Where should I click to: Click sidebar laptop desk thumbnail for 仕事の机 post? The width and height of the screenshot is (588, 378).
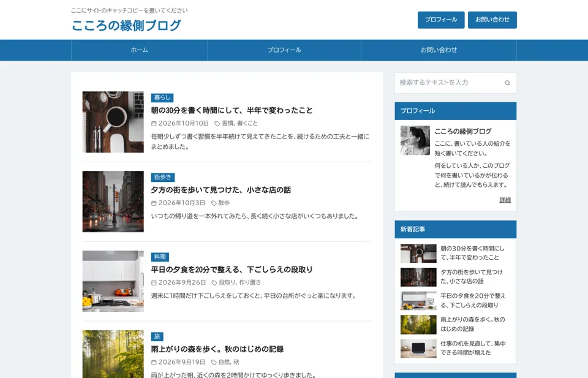tap(418, 349)
